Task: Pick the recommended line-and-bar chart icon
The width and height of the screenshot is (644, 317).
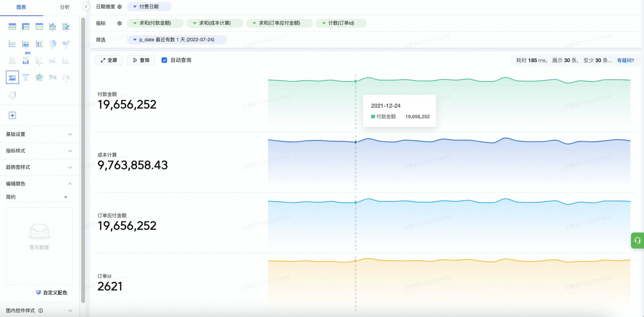Action: [x=26, y=60]
